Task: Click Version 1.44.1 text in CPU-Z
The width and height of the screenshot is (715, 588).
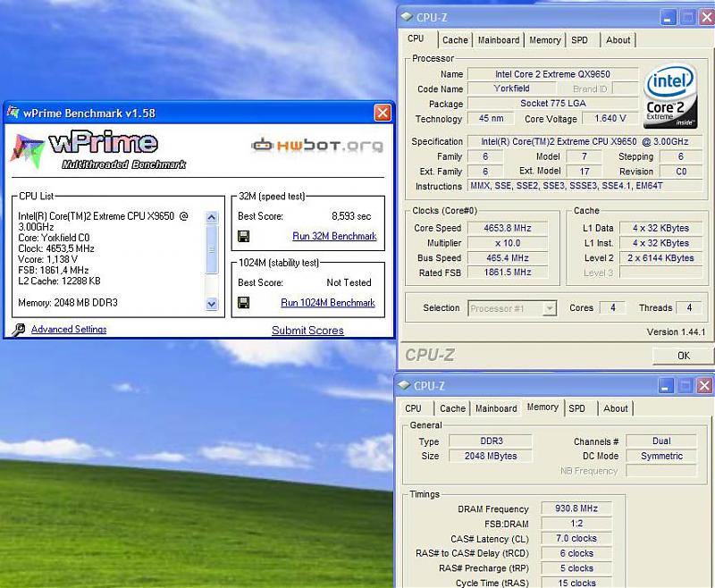Action: tap(676, 332)
